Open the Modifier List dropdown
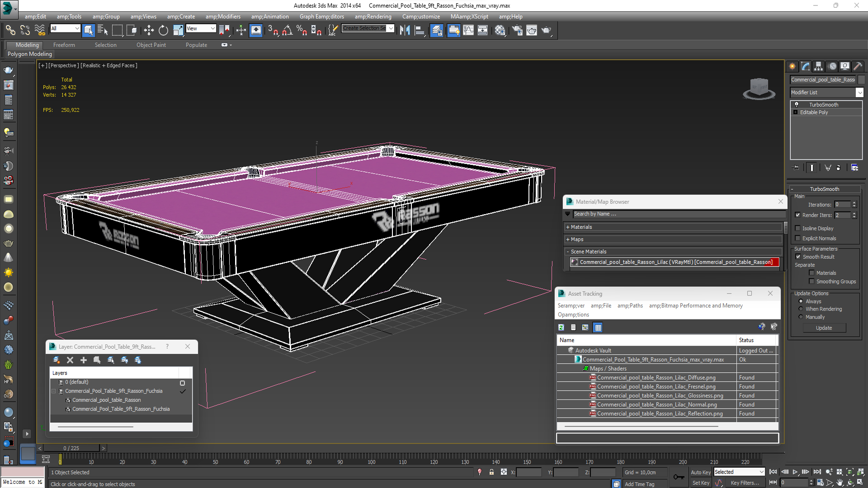The height and width of the screenshot is (488, 868). [827, 92]
